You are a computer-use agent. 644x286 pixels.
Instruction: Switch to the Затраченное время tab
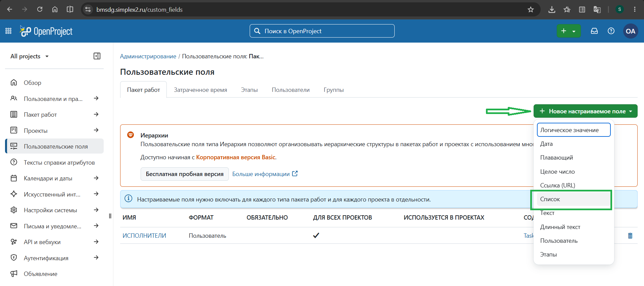pyautogui.click(x=200, y=90)
